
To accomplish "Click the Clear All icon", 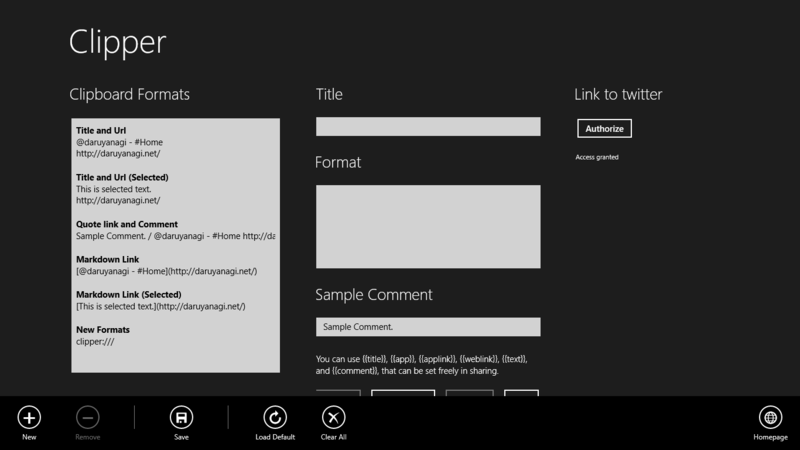I will pos(334,417).
